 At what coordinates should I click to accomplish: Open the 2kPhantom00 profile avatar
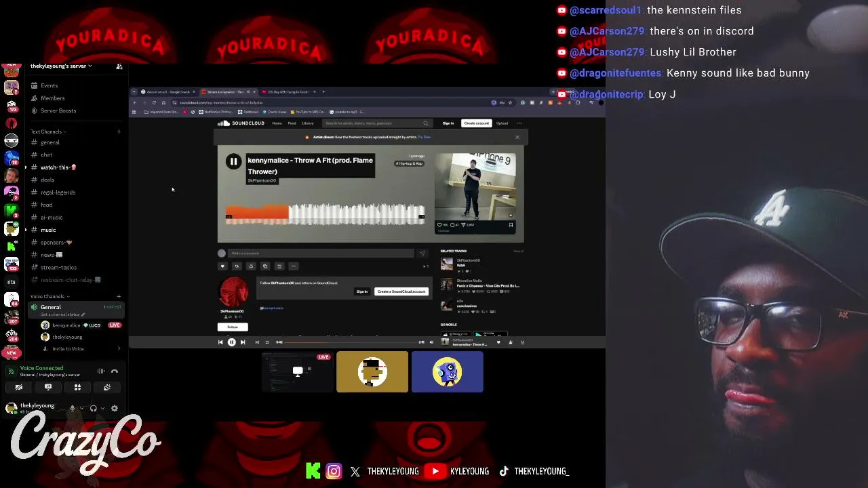[x=233, y=291]
